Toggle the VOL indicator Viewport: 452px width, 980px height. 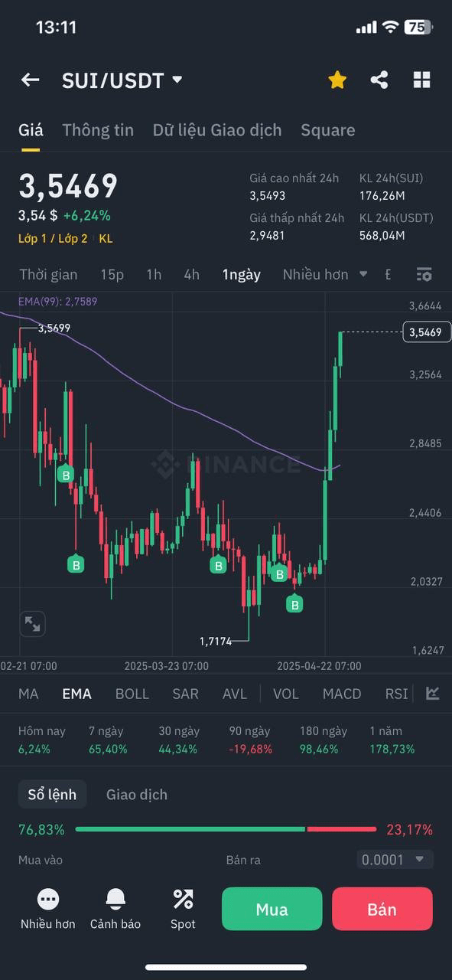286,694
